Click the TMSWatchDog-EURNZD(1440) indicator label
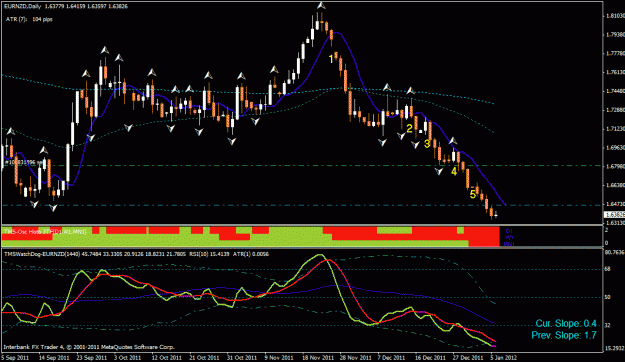Screen dimensions: 625x362 43,254
